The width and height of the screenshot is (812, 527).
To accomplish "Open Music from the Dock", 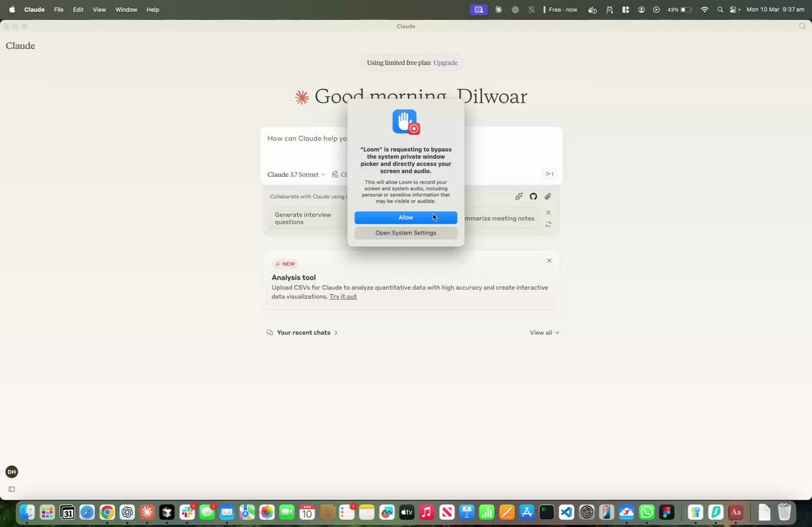I will pyautogui.click(x=427, y=512).
